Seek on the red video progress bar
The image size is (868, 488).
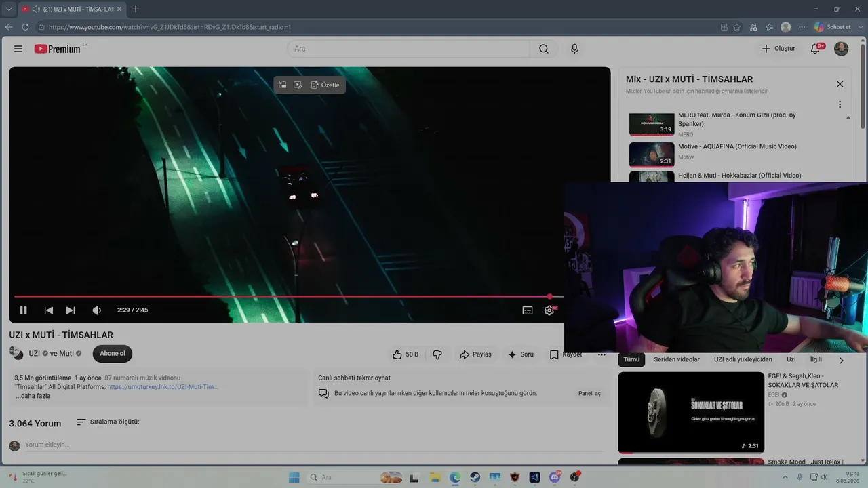289,296
